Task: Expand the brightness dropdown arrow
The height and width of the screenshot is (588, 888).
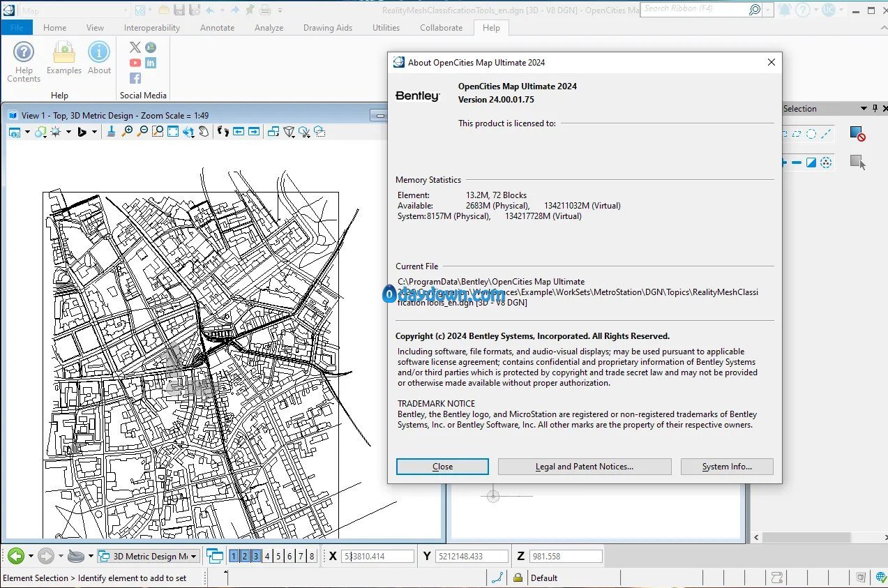Action: (x=68, y=132)
